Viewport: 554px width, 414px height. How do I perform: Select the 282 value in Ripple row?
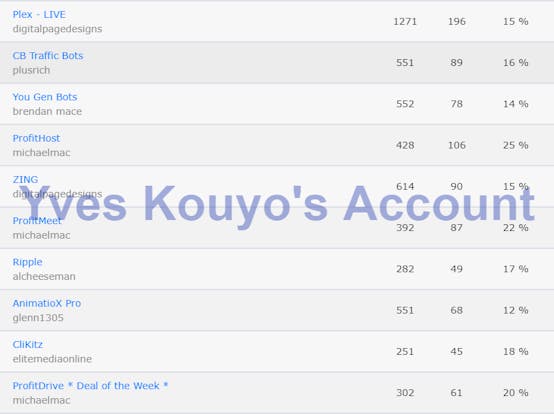tap(405, 269)
